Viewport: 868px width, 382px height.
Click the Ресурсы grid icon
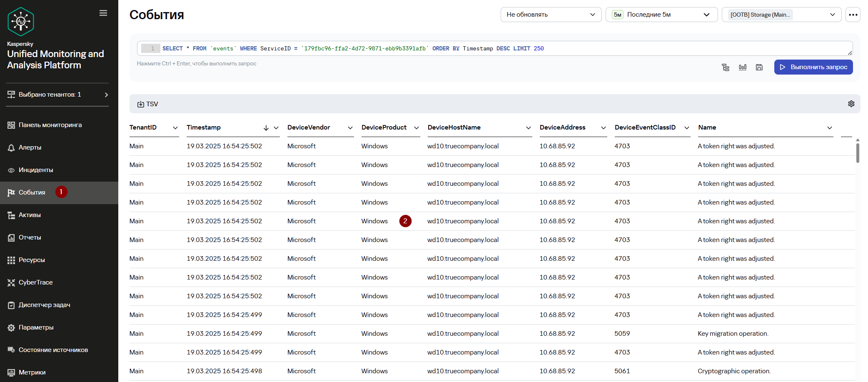click(x=11, y=260)
